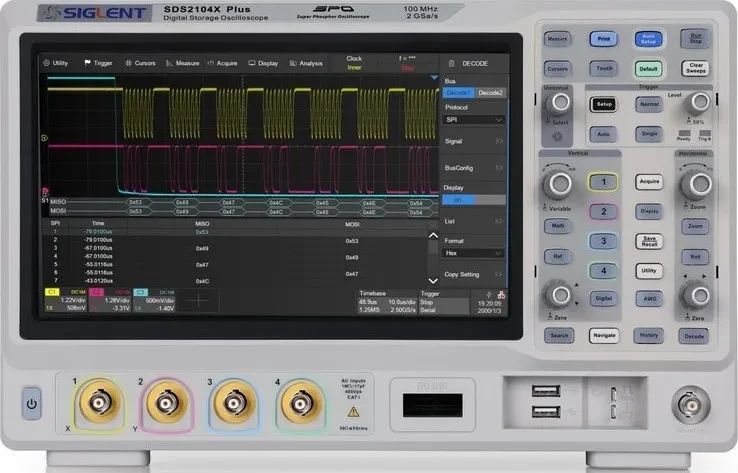Push the Ref button

558,257
